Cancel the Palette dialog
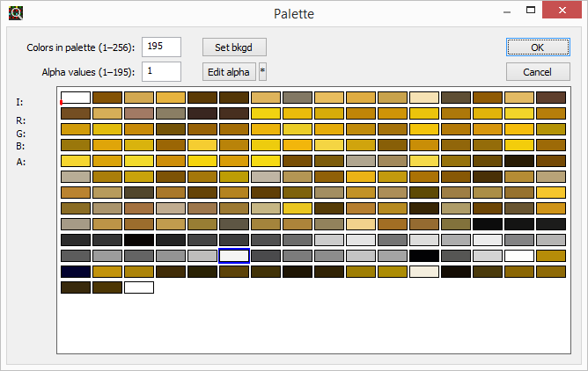 (x=538, y=72)
